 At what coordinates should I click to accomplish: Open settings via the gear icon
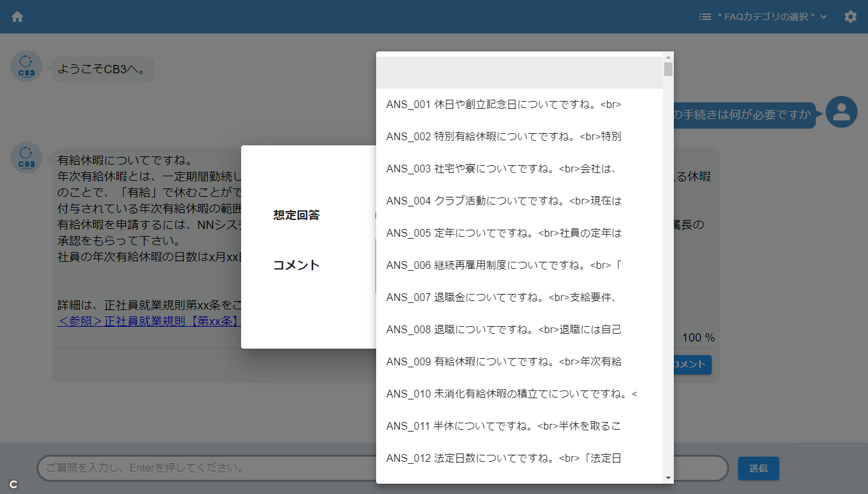(x=850, y=17)
